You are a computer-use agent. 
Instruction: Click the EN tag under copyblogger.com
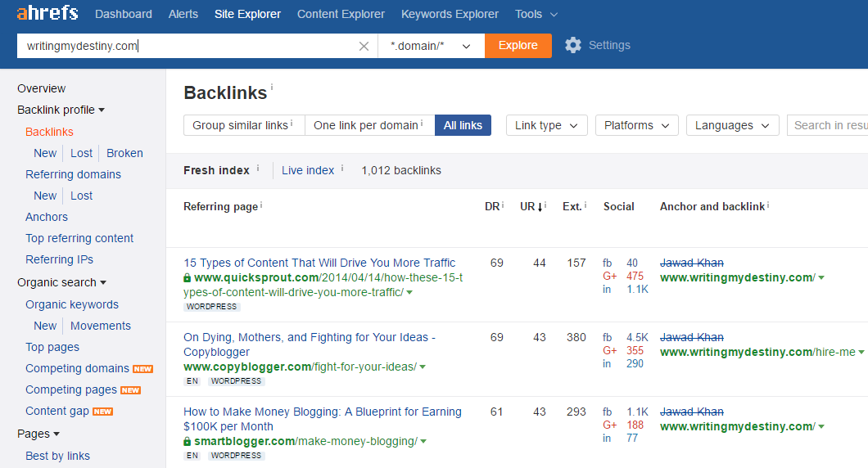pos(192,381)
